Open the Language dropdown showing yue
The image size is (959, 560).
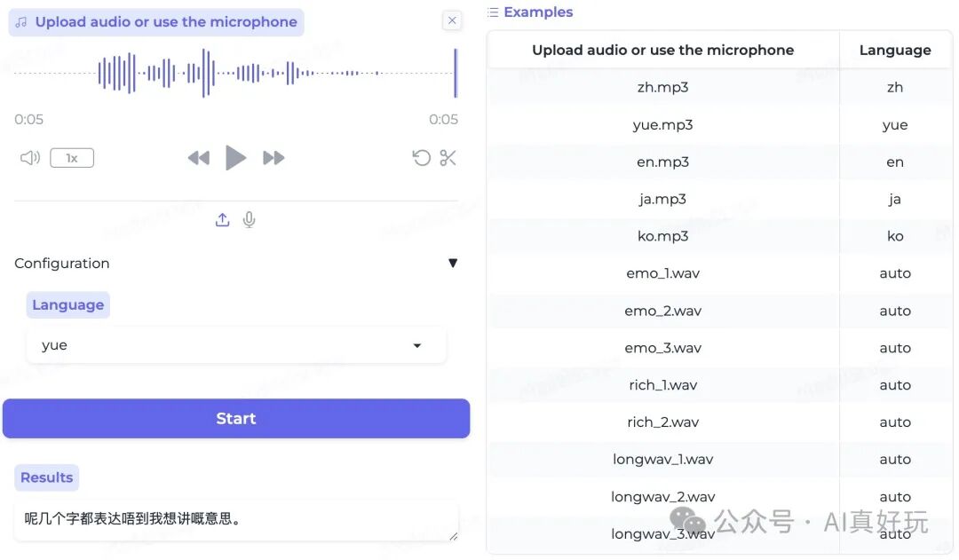[236, 345]
